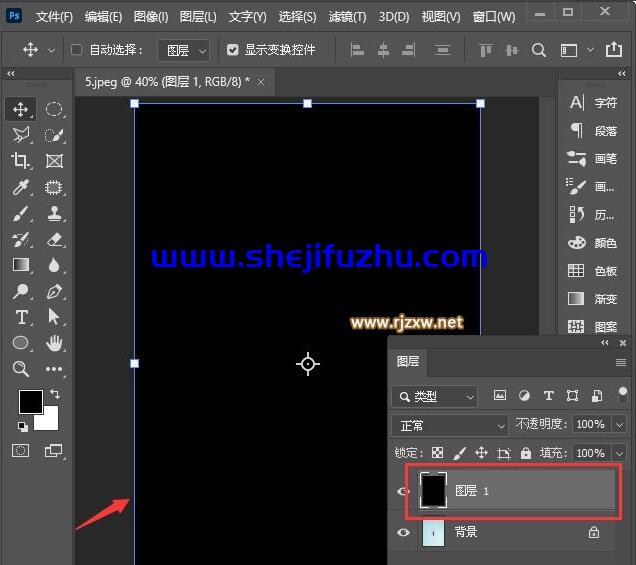Align top edges of layers
This screenshot has width=636, height=565.
(486, 50)
